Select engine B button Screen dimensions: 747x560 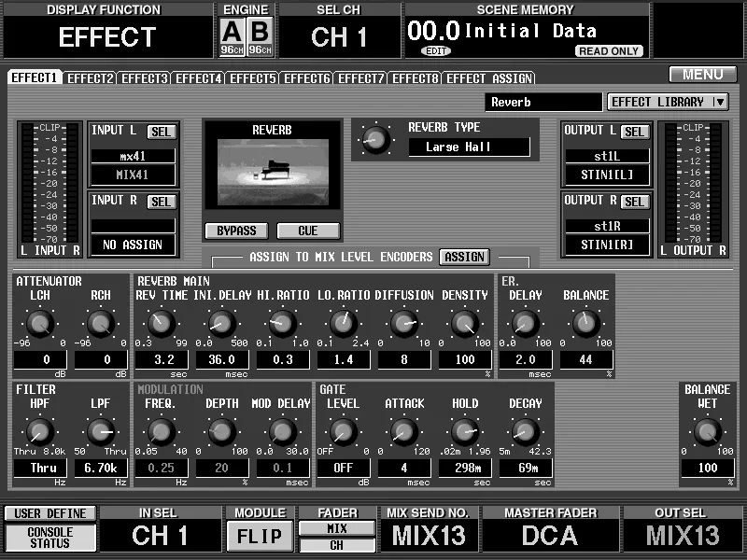pyautogui.click(x=261, y=36)
